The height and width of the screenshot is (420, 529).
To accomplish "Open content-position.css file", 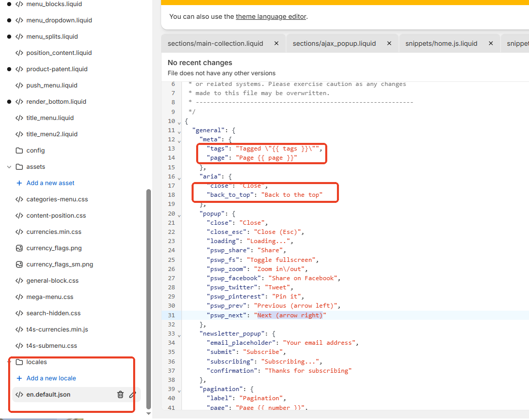I will (56, 216).
